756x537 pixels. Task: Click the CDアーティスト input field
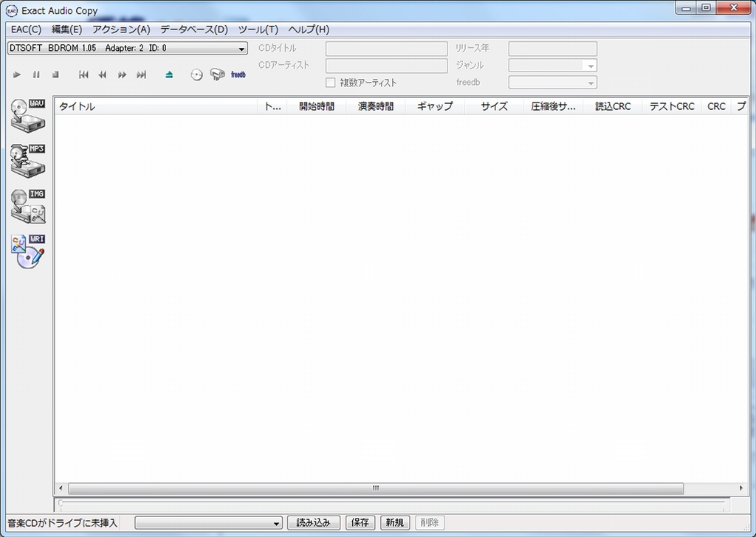click(386, 66)
